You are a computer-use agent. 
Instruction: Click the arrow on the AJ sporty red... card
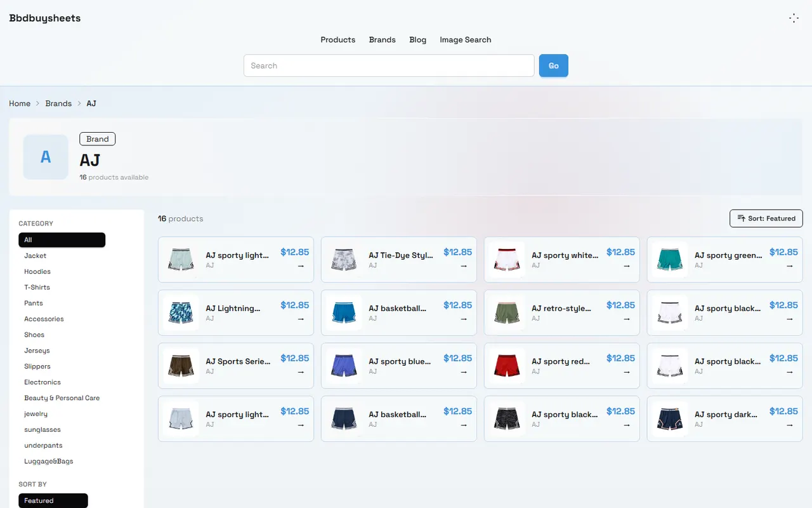(627, 372)
